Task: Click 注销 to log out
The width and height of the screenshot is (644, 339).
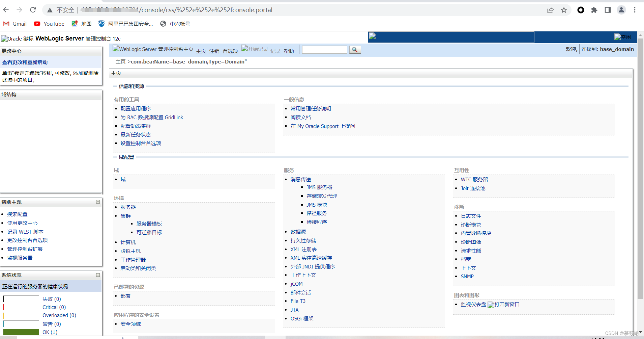Action: [214, 51]
